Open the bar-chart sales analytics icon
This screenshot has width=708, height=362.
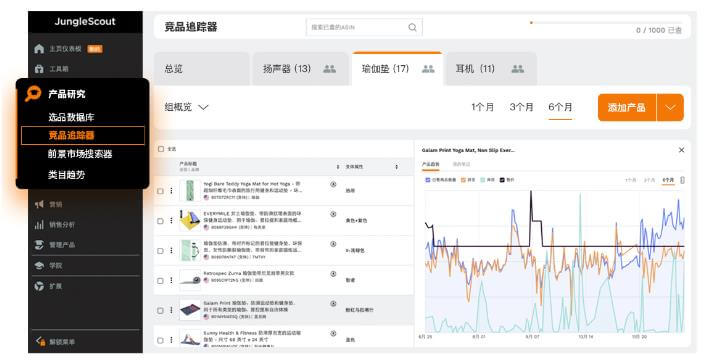pyautogui.click(x=39, y=224)
